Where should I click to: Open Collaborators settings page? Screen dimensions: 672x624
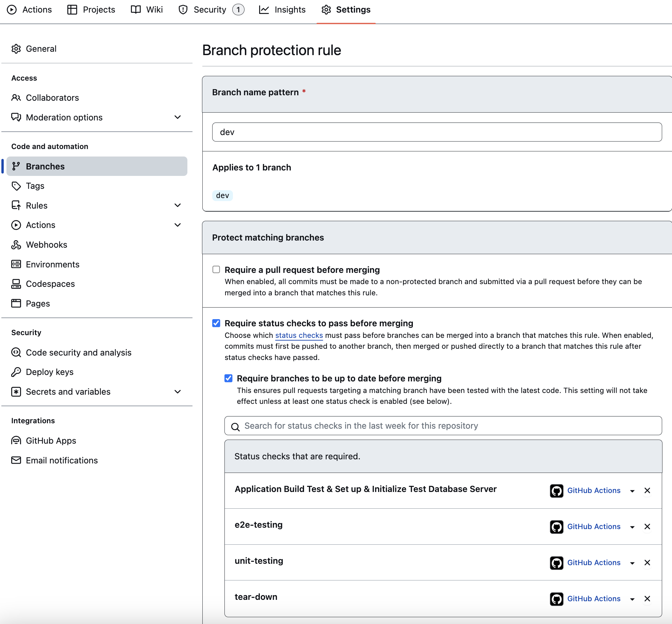[x=52, y=98]
